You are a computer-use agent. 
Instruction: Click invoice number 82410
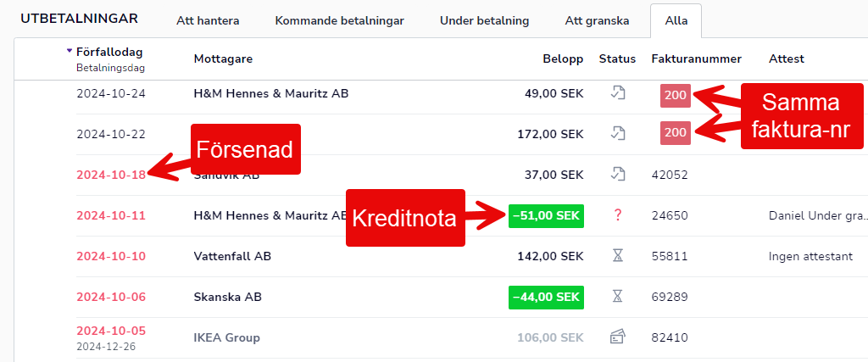point(670,337)
